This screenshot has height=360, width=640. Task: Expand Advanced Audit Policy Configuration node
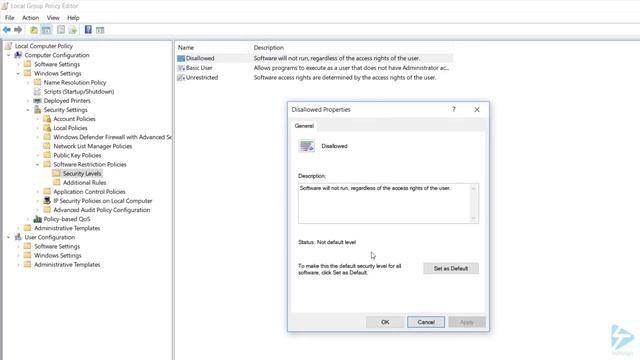pos(38,210)
